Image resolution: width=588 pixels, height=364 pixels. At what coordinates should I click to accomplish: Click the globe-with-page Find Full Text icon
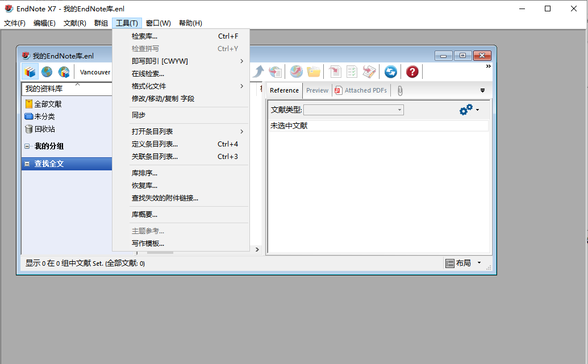coord(275,72)
